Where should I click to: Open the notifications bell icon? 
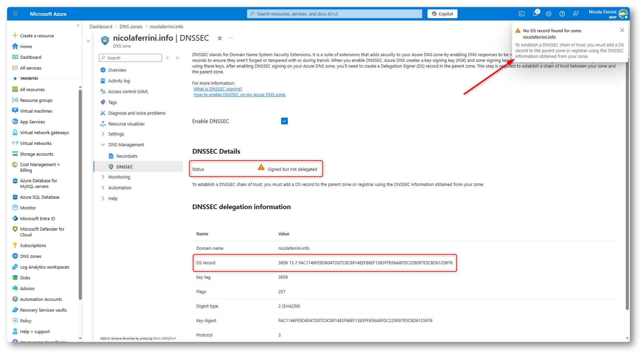coord(535,14)
